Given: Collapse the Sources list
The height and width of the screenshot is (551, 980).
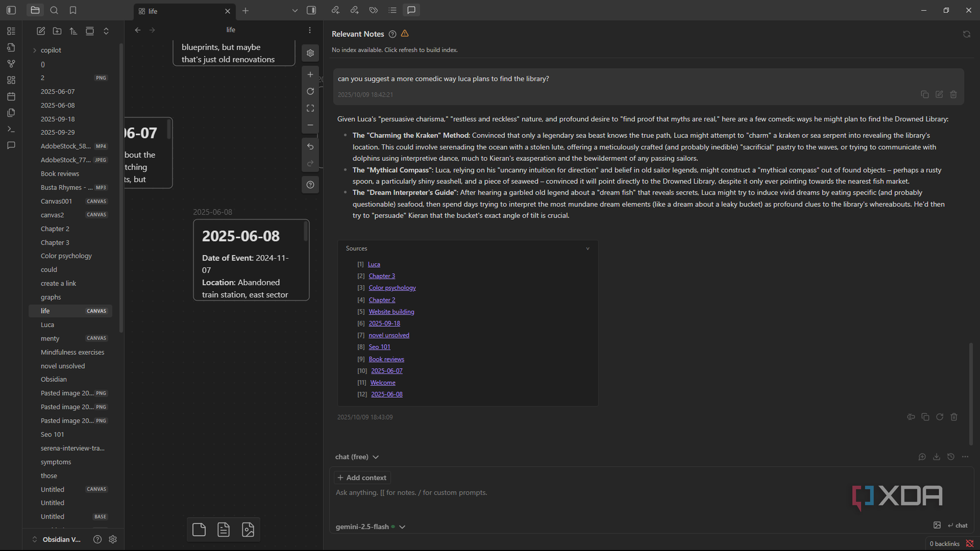Looking at the screenshot, I should tap(588, 248).
